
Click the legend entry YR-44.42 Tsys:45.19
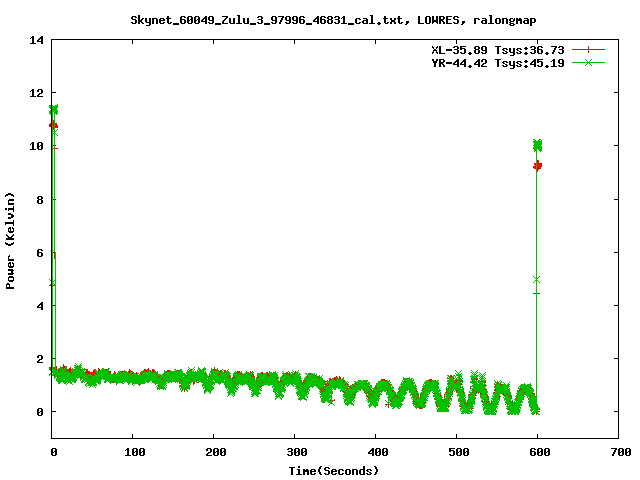tap(498, 63)
